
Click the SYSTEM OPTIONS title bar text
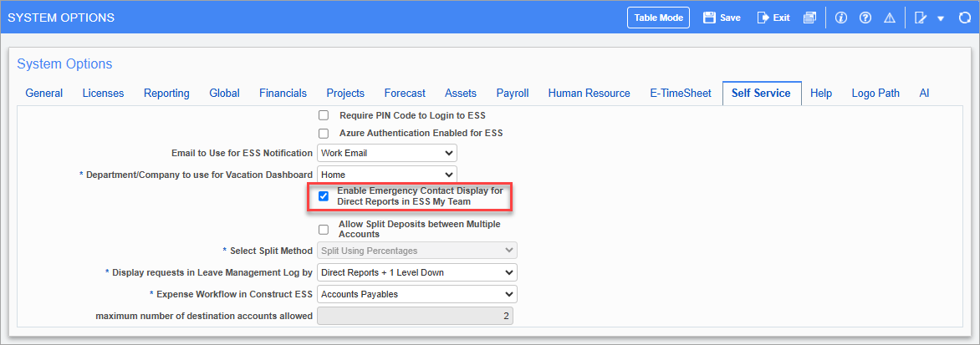(x=61, y=18)
